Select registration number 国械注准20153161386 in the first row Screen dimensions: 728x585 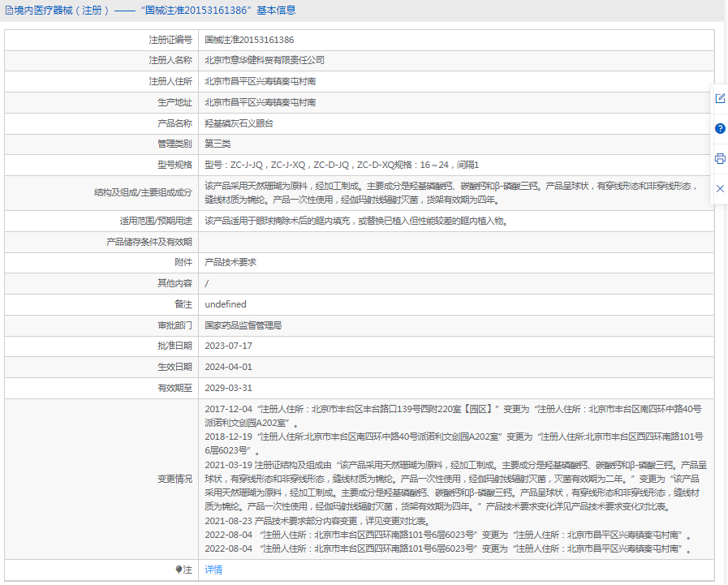(249, 39)
